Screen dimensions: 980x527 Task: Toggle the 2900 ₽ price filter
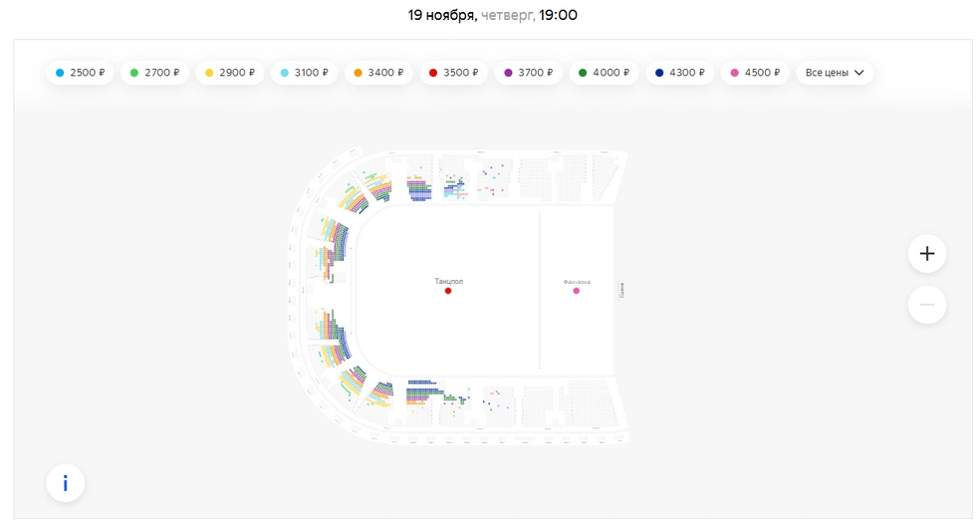coord(229,73)
